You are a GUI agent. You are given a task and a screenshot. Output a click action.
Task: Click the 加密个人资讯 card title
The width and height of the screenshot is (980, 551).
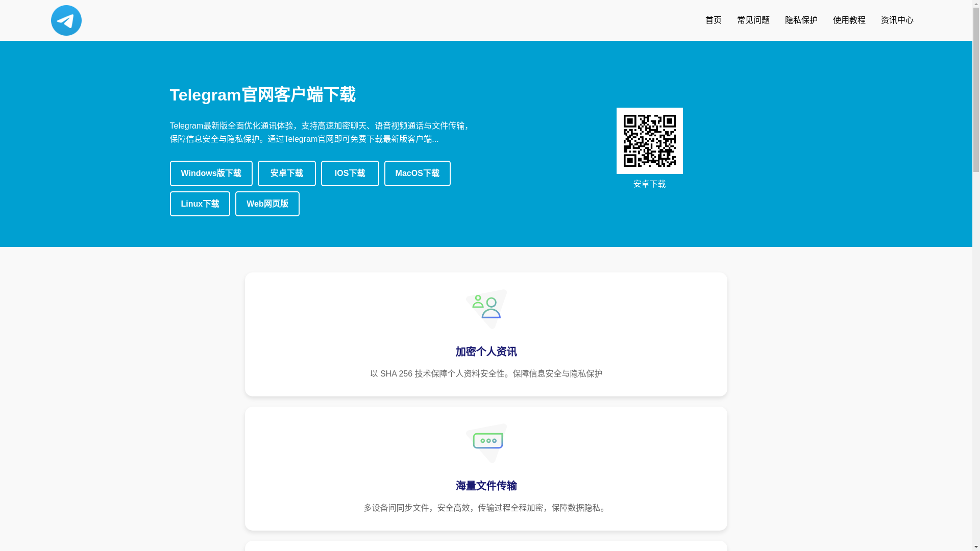(x=486, y=352)
